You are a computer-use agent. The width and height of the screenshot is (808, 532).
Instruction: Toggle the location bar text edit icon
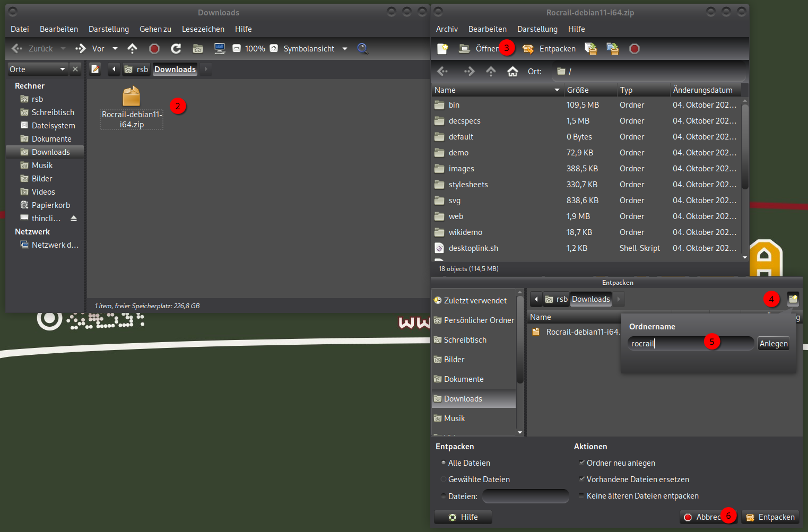[95, 69]
